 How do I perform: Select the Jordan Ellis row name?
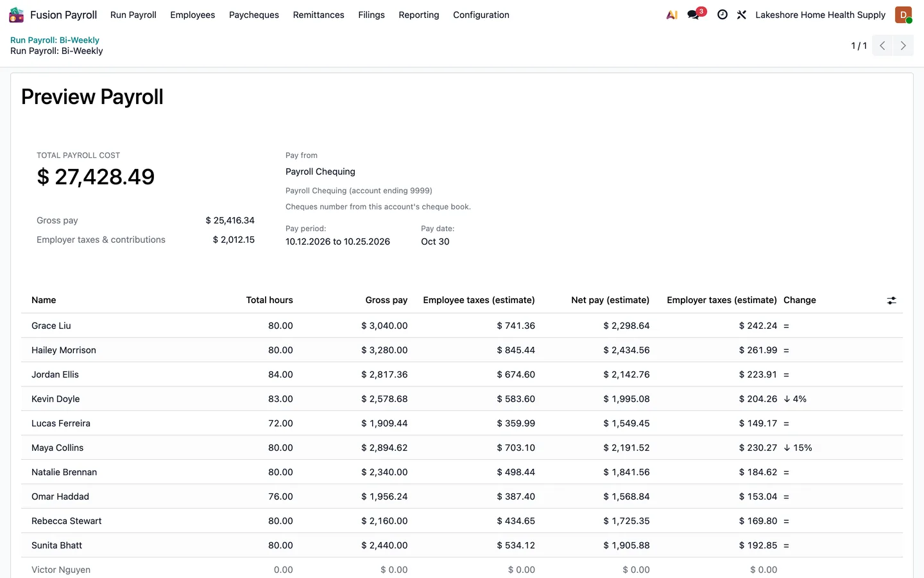(x=55, y=374)
